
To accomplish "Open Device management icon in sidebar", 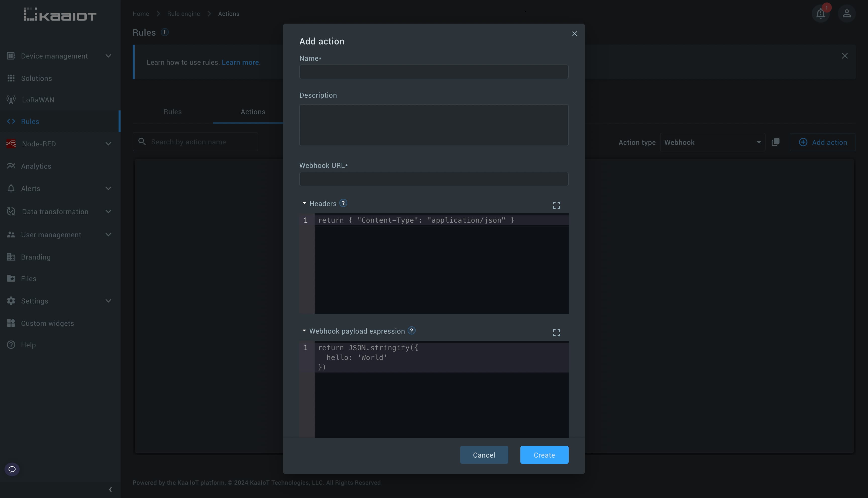I will pyautogui.click(x=11, y=56).
